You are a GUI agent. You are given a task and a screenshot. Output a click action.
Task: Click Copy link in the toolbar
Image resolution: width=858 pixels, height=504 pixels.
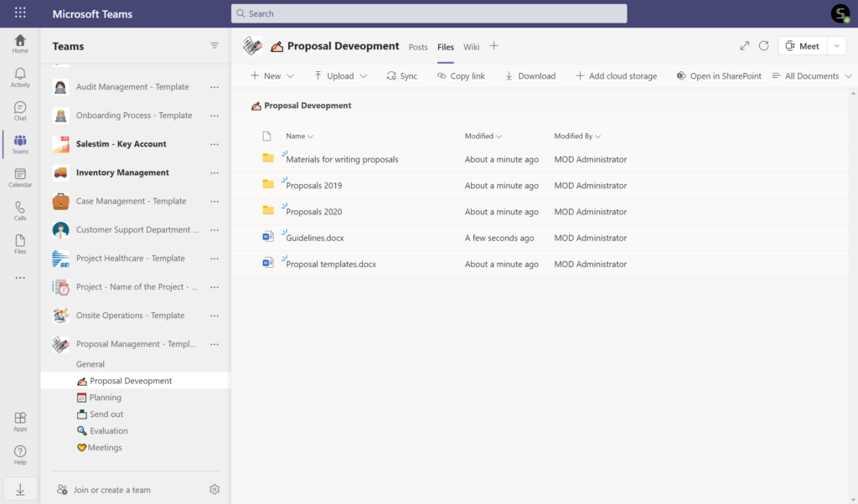[x=461, y=76]
